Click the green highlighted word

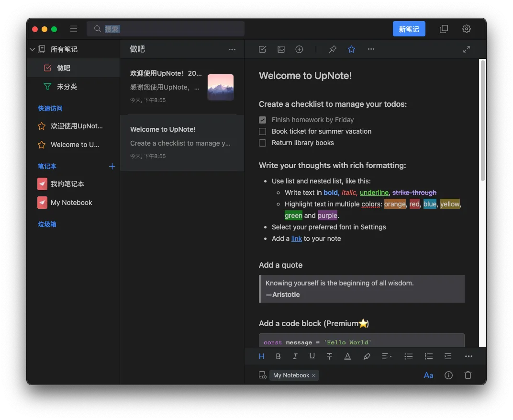293,216
